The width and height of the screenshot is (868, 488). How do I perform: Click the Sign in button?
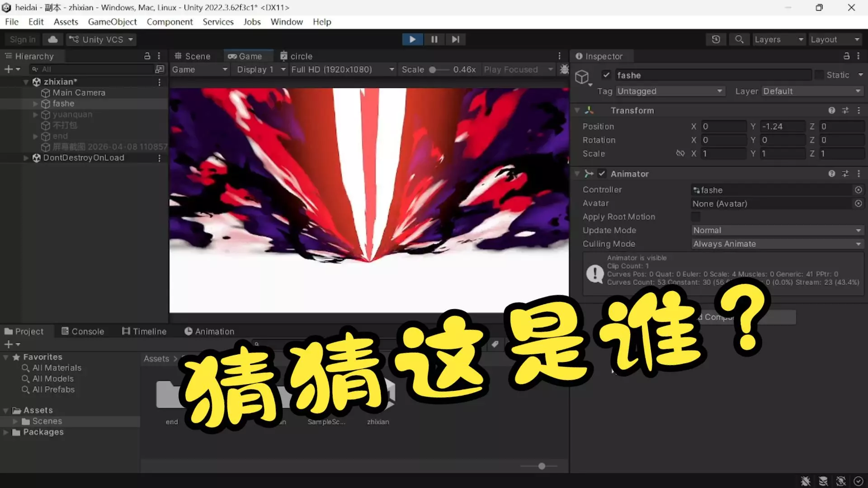[23, 39]
